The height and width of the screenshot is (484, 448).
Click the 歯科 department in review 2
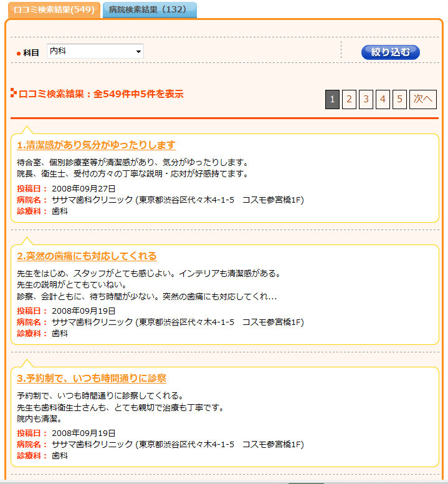[x=60, y=334]
